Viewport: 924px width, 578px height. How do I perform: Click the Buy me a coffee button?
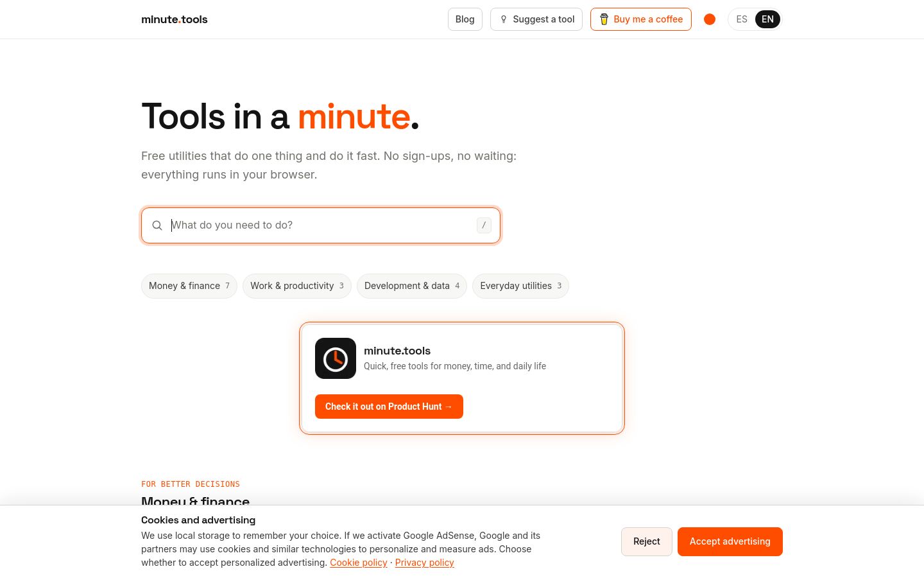[641, 19]
